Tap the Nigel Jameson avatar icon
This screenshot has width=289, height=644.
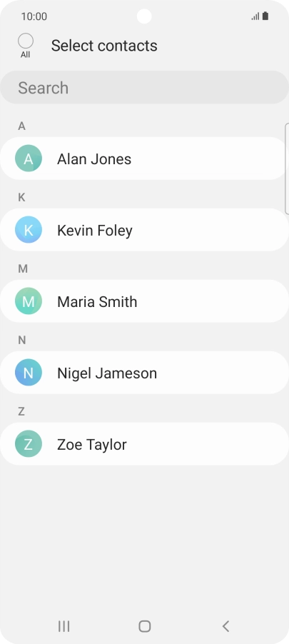tap(29, 373)
